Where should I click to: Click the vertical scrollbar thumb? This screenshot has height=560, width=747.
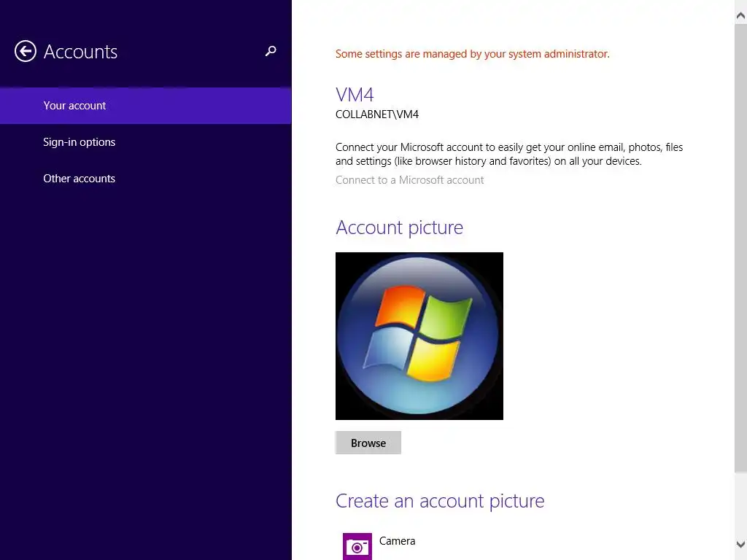(x=740, y=248)
